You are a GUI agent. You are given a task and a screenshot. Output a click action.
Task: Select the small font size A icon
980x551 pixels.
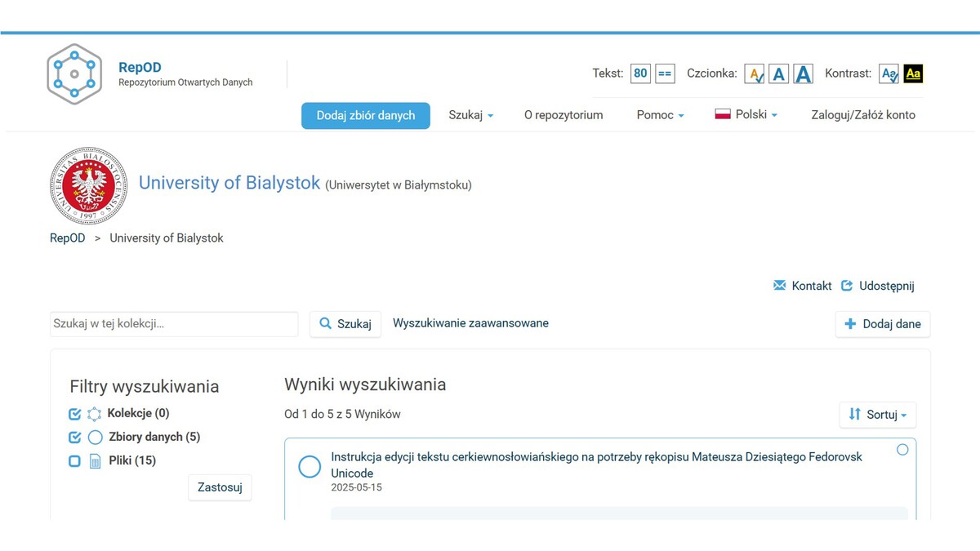[755, 74]
